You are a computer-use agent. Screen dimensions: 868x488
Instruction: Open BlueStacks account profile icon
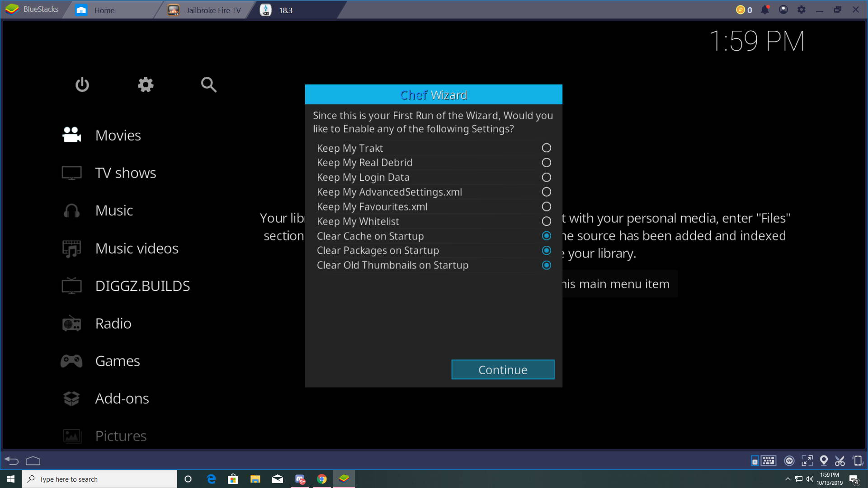click(783, 9)
